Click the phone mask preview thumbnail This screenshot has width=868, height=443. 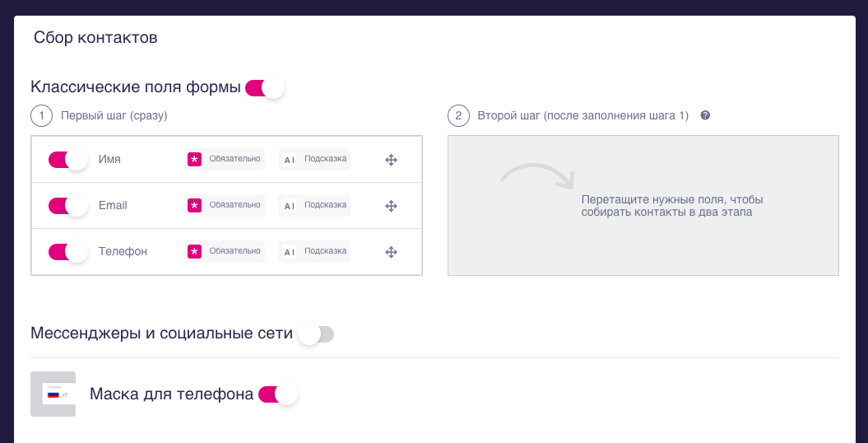tap(53, 394)
